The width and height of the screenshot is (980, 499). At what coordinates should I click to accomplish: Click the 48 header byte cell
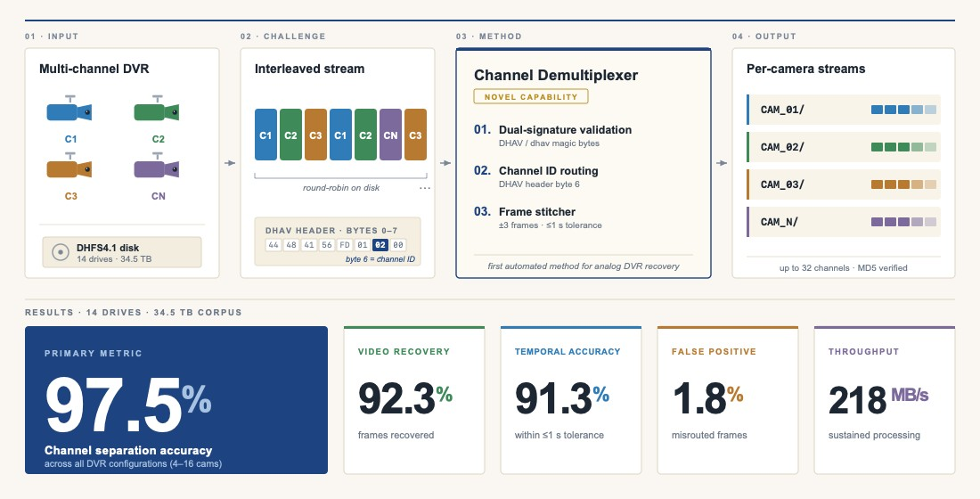coord(291,245)
